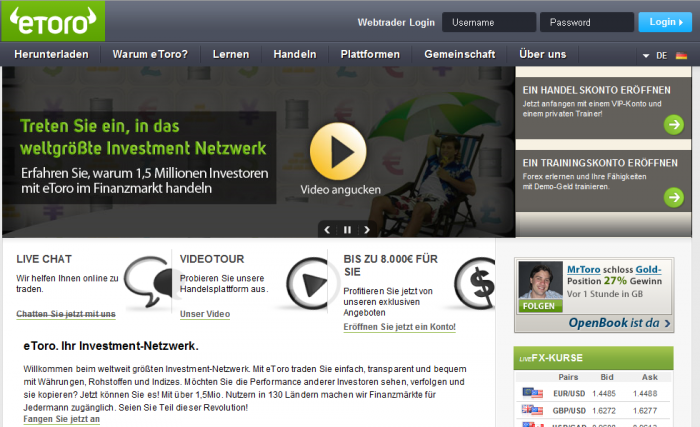Click the Gold- position link
The height and width of the screenshot is (427, 700).
(648, 269)
